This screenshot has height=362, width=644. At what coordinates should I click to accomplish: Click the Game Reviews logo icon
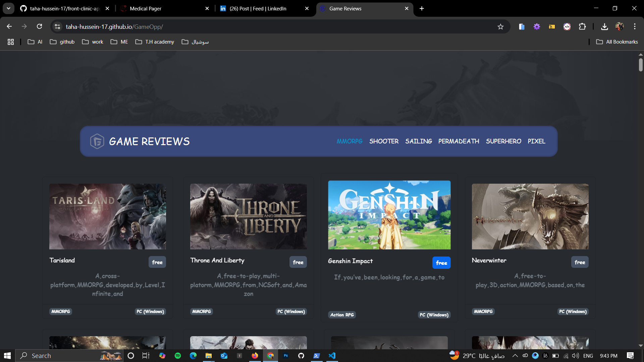pos(97,141)
